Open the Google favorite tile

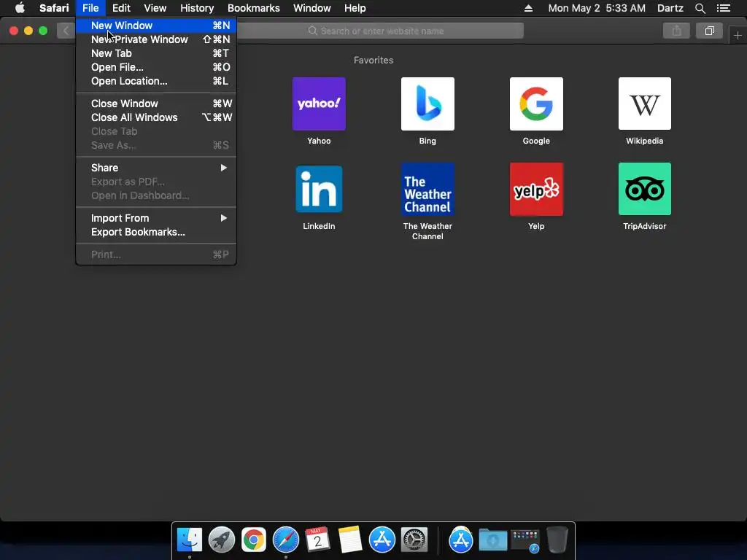click(536, 104)
